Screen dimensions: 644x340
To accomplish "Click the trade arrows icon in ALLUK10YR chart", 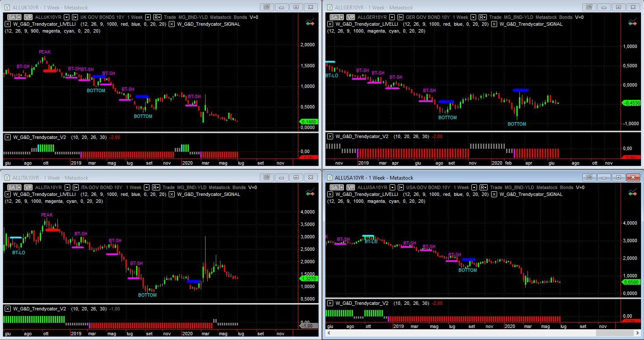I will (x=310, y=23).
